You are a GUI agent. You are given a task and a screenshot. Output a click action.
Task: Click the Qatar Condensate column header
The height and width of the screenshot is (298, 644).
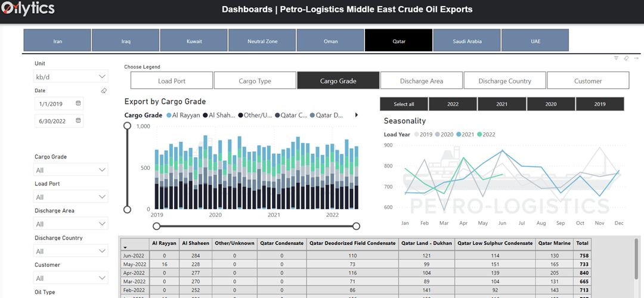tap(281, 243)
